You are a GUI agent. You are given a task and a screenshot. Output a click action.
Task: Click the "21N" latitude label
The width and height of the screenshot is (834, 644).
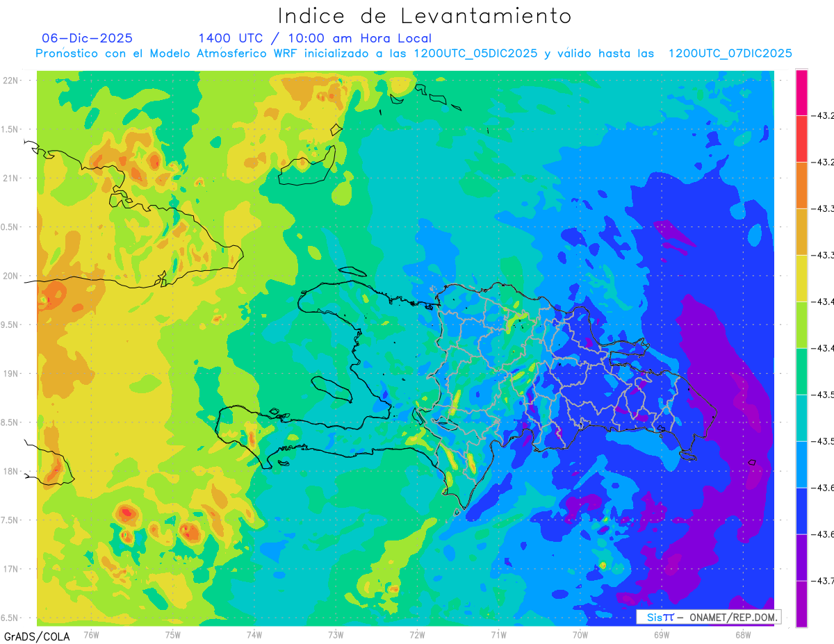(x=11, y=179)
